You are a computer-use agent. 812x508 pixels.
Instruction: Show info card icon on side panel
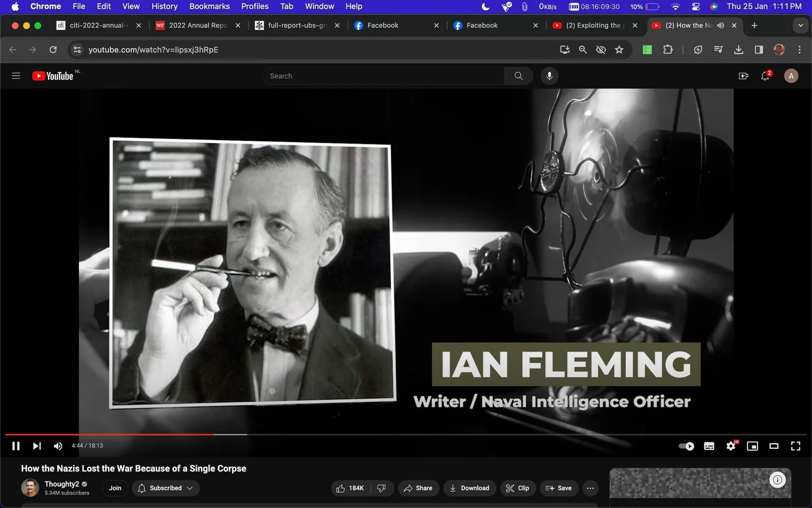[x=777, y=480]
